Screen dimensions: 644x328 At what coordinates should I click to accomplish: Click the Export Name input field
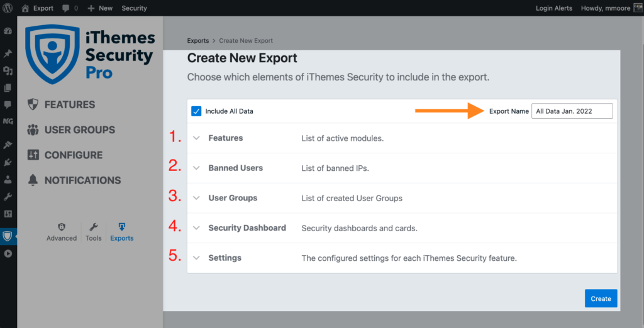click(572, 111)
